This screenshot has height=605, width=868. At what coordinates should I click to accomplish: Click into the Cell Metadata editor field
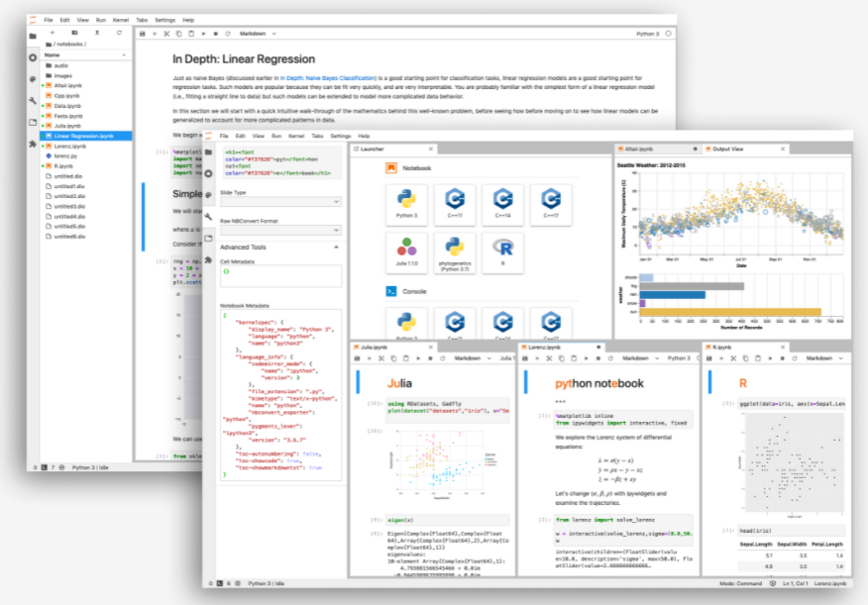pos(278,276)
